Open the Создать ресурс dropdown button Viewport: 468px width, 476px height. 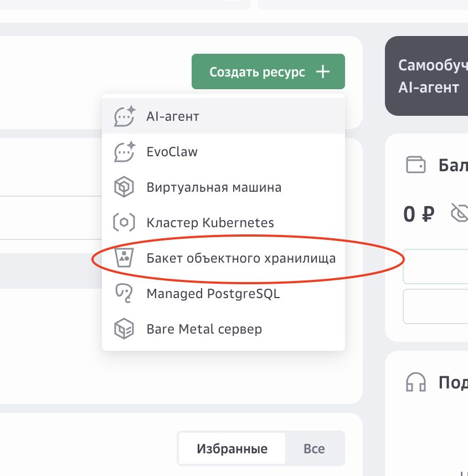[x=268, y=71]
